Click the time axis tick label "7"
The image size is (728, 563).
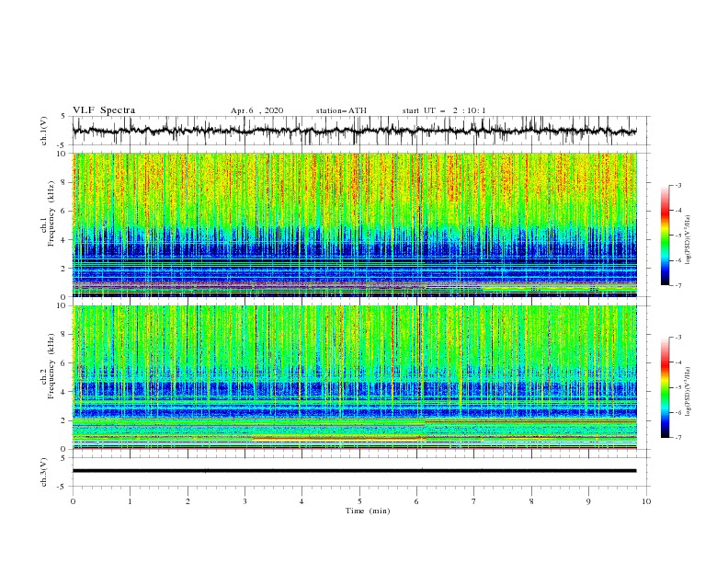(x=474, y=501)
